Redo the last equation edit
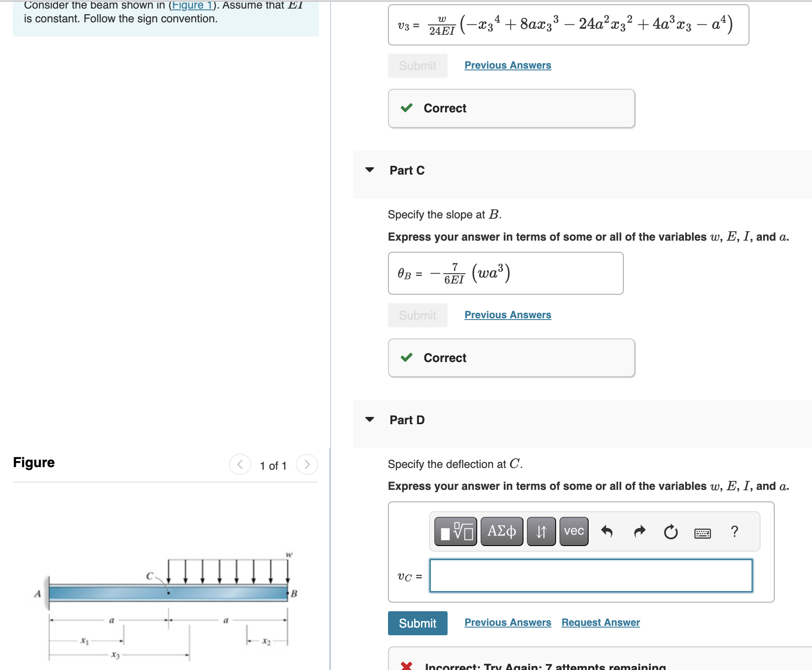The height and width of the screenshot is (670, 812). pyautogui.click(x=639, y=531)
